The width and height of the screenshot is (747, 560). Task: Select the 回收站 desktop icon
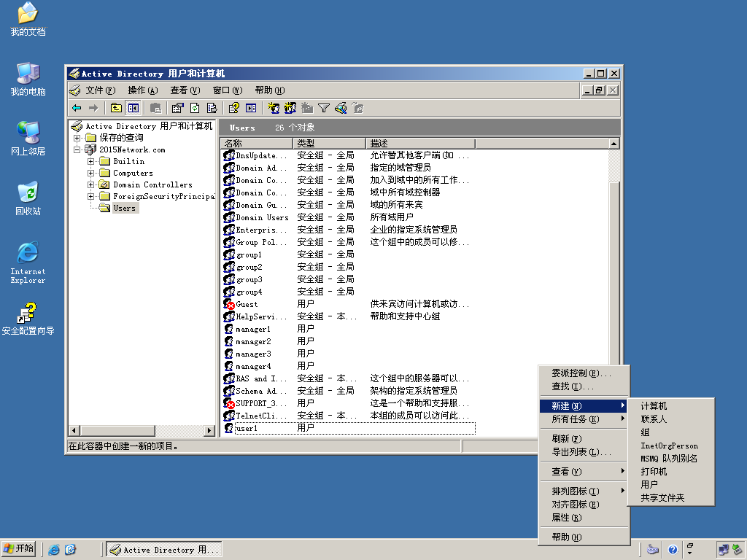(x=28, y=198)
